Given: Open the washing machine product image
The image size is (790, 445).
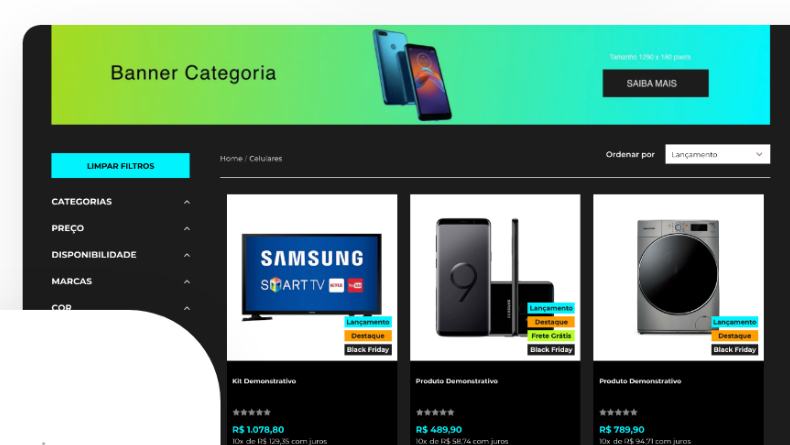Looking at the screenshot, I should pyautogui.click(x=678, y=277).
